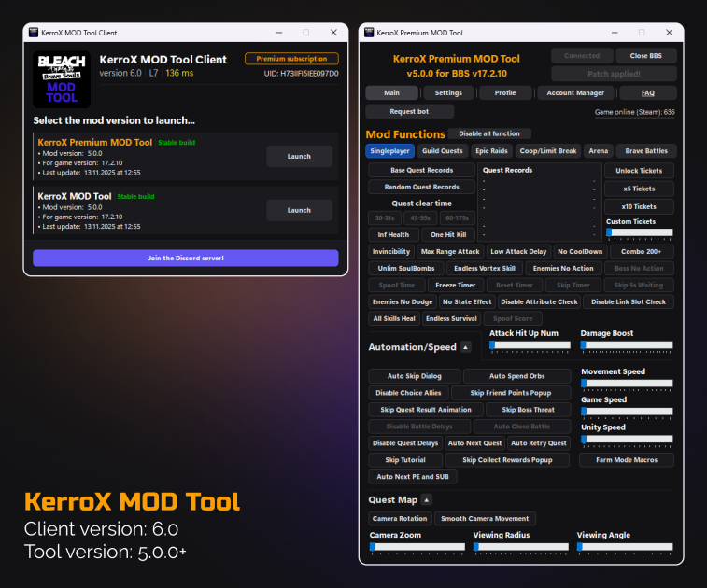Toggle Disable Link Slot Check
Viewport: 707px width, 588px height.
point(629,301)
